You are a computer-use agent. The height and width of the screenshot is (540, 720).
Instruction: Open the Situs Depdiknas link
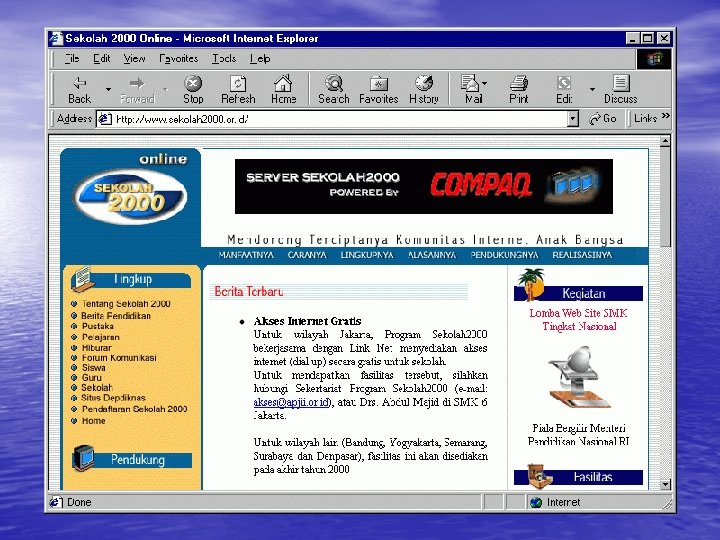click(x=113, y=398)
